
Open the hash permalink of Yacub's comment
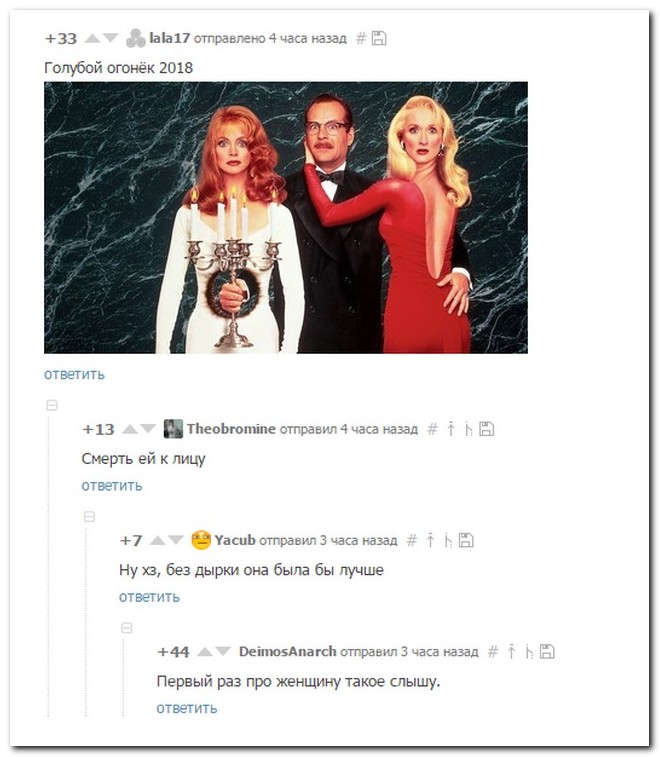411,540
